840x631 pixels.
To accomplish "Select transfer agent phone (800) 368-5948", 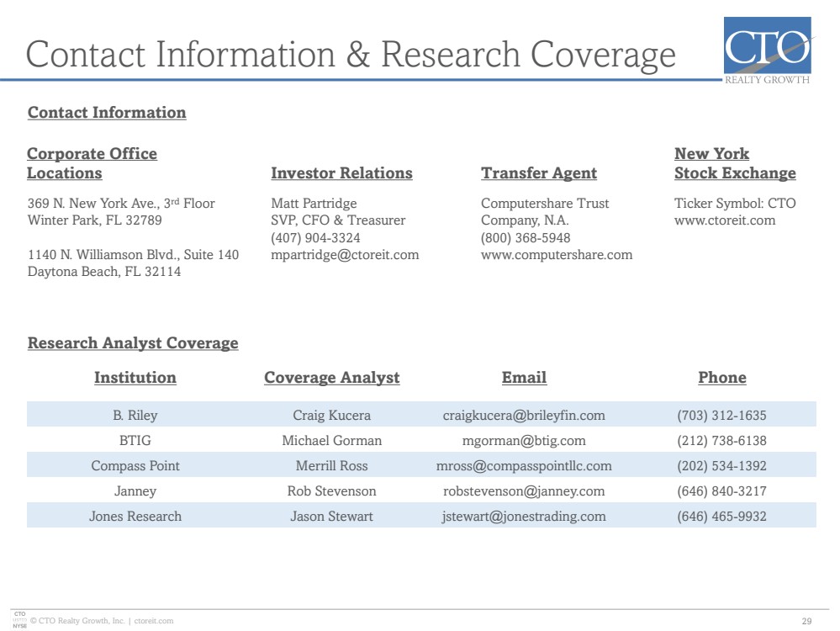I will [x=526, y=238].
